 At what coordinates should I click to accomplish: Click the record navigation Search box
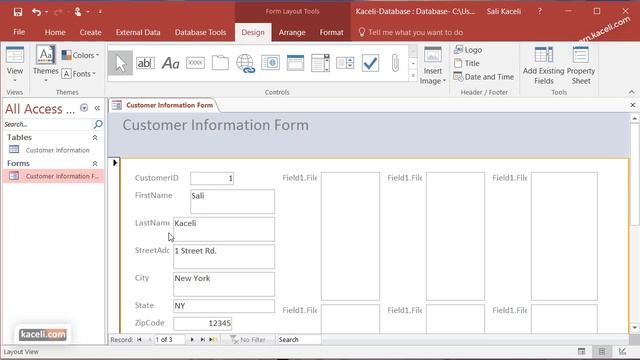point(298,340)
